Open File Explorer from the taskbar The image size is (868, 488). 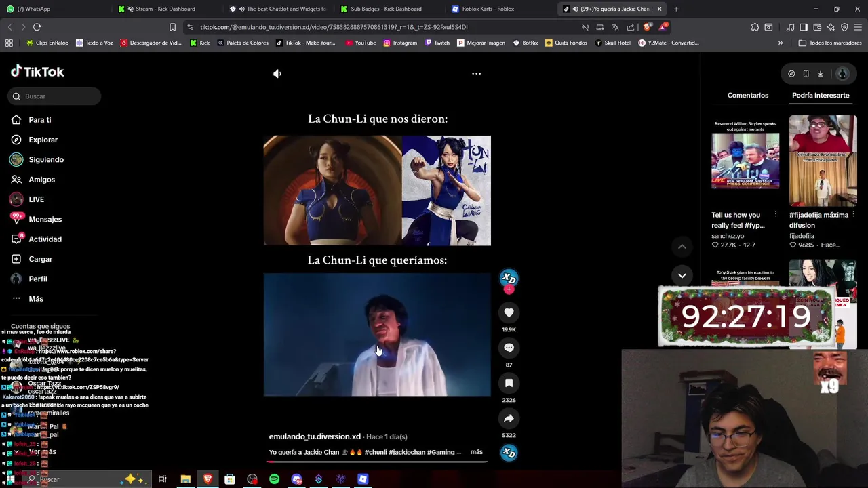click(x=185, y=479)
